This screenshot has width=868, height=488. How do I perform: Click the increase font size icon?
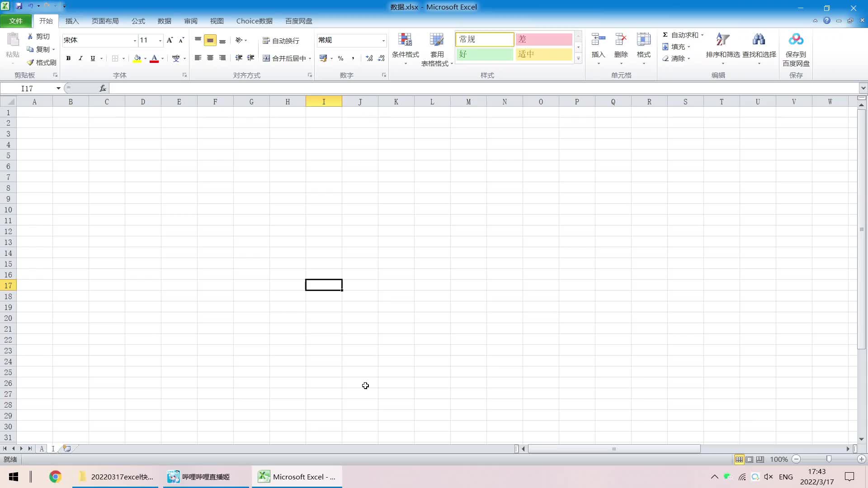pos(170,40)
